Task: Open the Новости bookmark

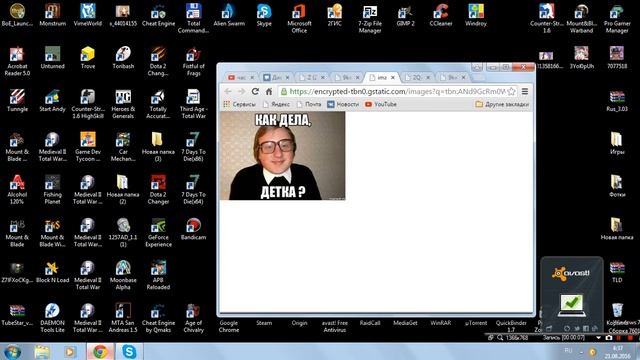Action: [x=343, y=104]
